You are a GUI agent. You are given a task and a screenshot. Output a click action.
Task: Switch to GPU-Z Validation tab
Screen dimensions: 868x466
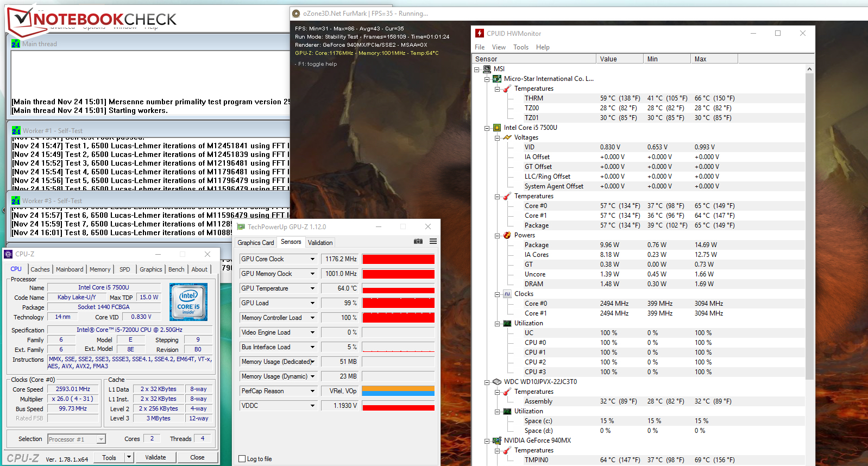(320, 243)
